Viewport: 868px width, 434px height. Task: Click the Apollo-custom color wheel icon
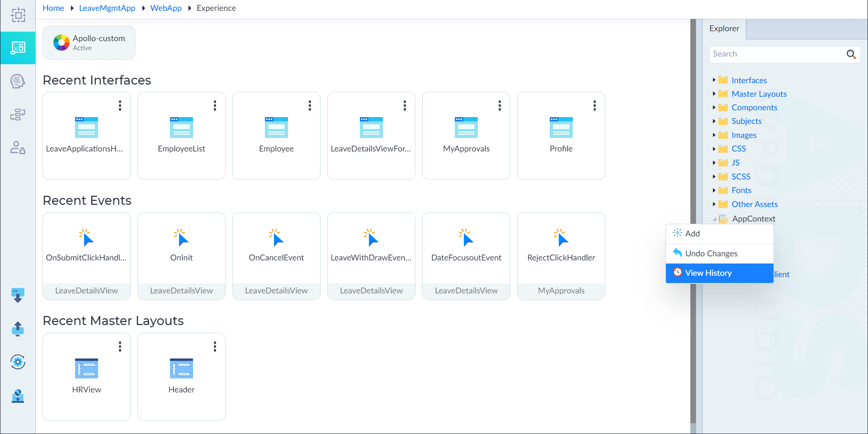coord(61,42)
